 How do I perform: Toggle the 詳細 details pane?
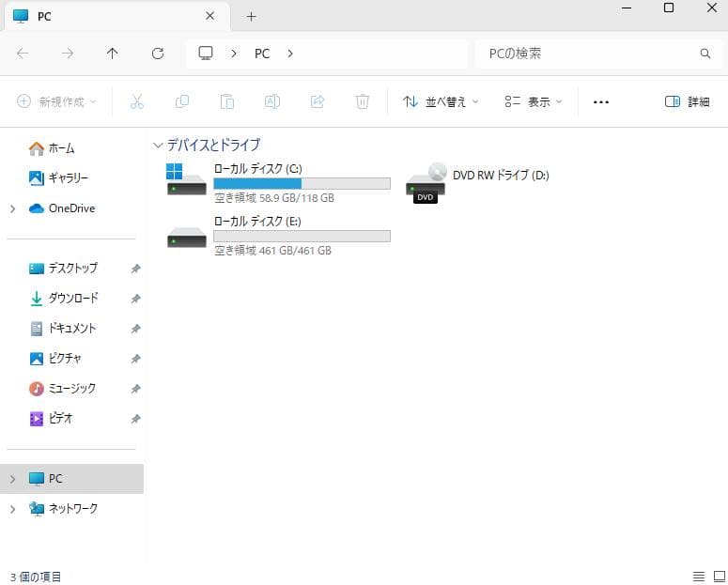pos(688,101)
